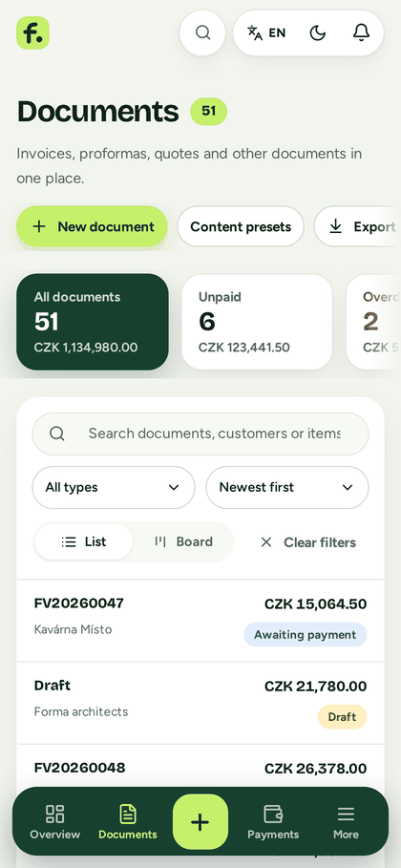Open the All types dropdown
Image resolution: width=401 pixels, height=868 pixels.
click(x=114, y=487)
